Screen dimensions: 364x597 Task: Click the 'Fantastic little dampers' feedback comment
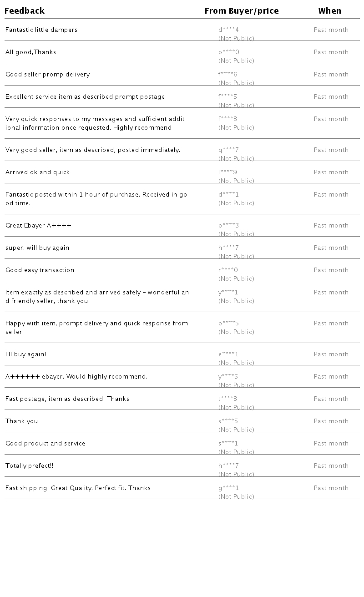41,30
